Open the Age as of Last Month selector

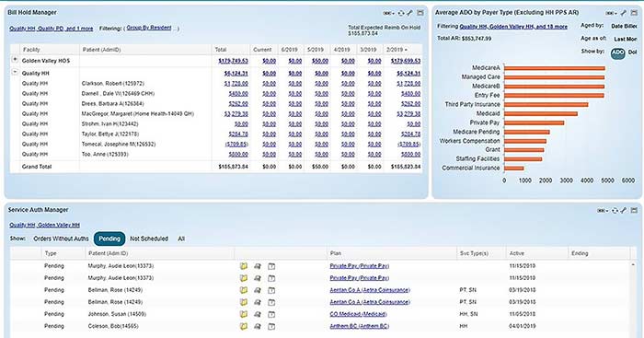click(x=626, y=39)
